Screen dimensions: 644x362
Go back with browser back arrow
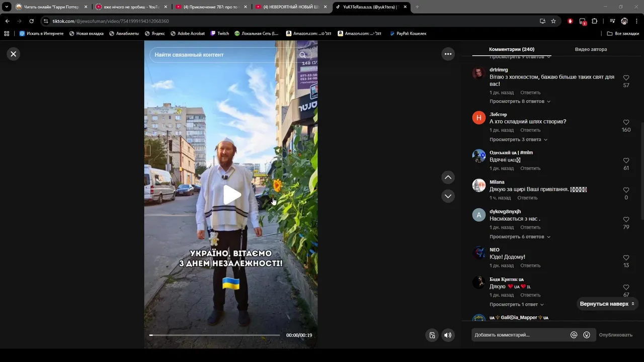coord(7,21)
